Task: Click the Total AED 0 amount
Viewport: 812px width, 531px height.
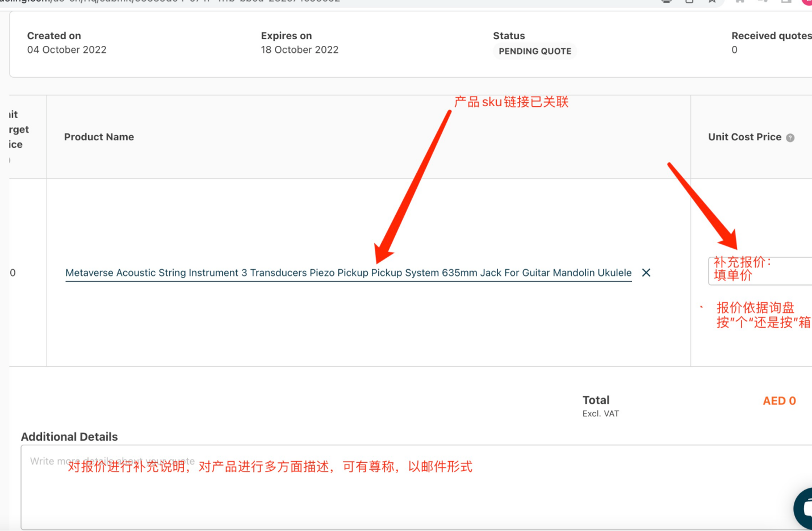Action: (779, 400)
